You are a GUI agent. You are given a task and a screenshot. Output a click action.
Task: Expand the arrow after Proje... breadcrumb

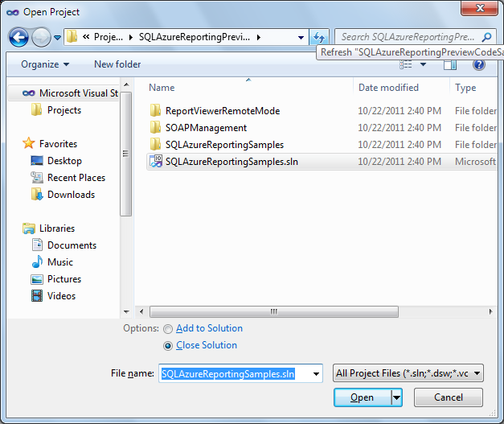point(131,37)
